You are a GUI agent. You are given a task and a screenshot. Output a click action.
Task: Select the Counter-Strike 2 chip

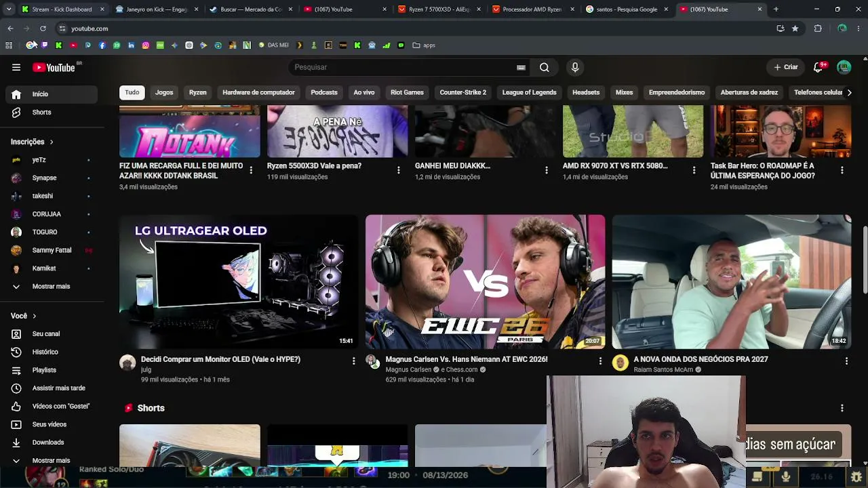tap(463, 92)
